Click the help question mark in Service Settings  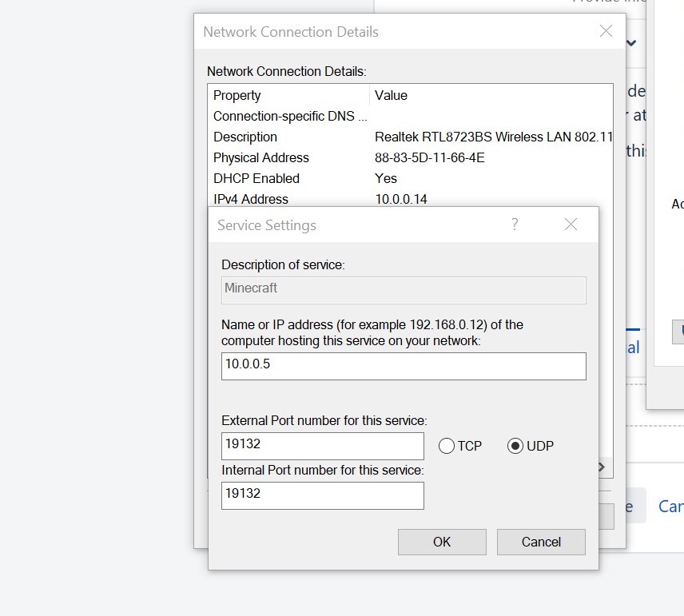pyautogui.click(x=515, y=225)
